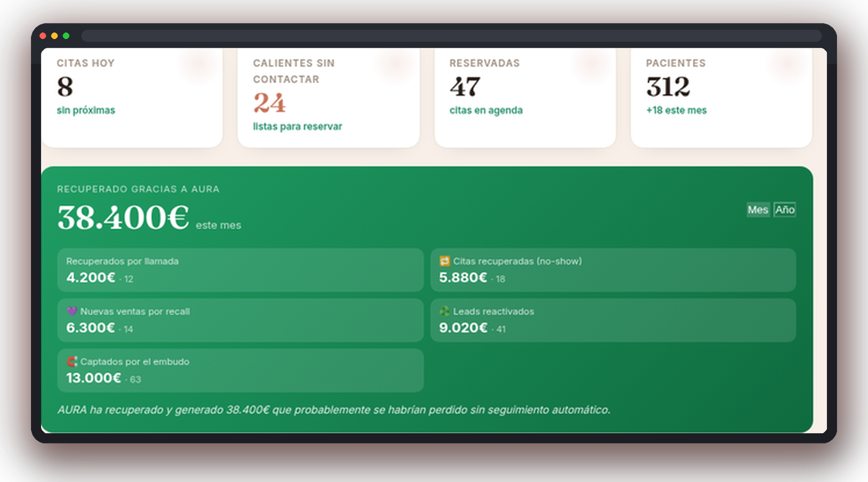Select the Leads reactivados tile

pyautogui.click(x=613, y=320)
